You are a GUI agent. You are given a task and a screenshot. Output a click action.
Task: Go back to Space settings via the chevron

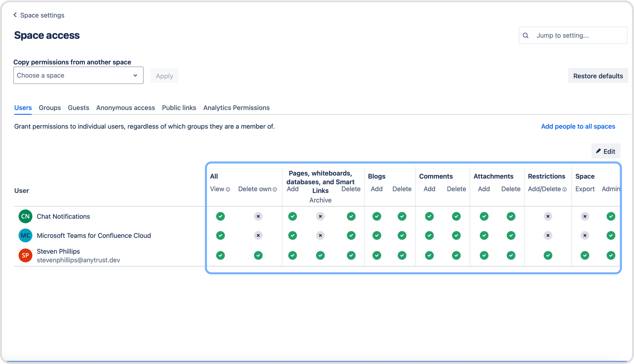(15, 15)
